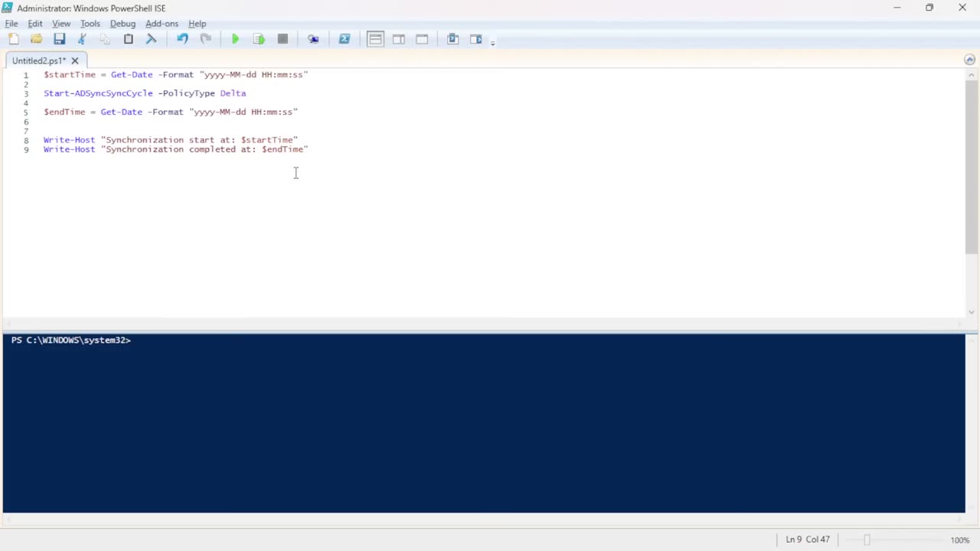Click script pane scrollbar down arrow

tap(971, 311)
